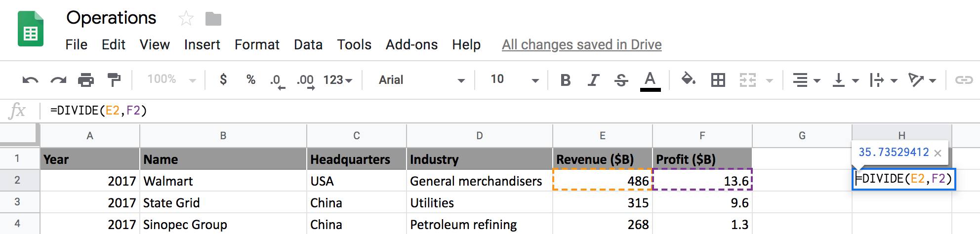Toggle strikethrough formatting
The height and width of the screenshot is (234, 980).
(x=621, y=80)
